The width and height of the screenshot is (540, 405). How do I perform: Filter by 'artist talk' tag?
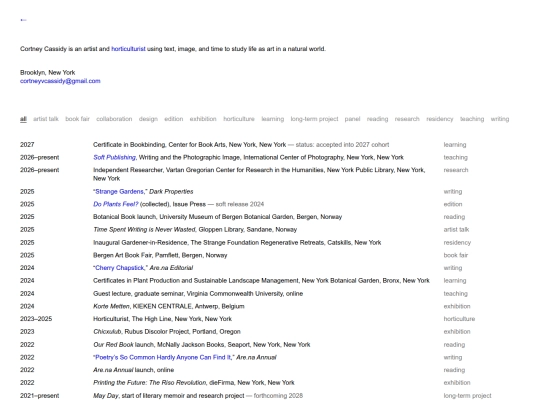[x=46, y=119]
